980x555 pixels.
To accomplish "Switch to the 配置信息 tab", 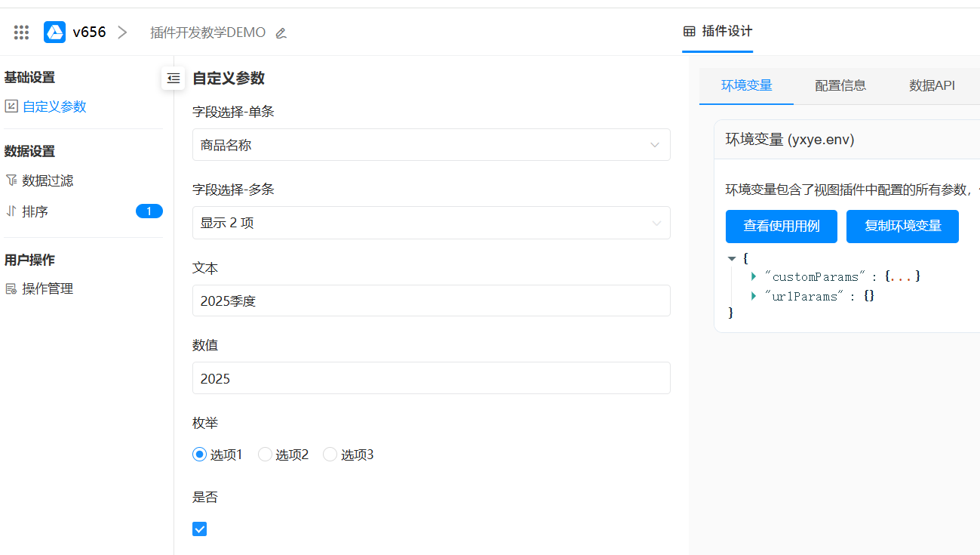I will point(840,85).
